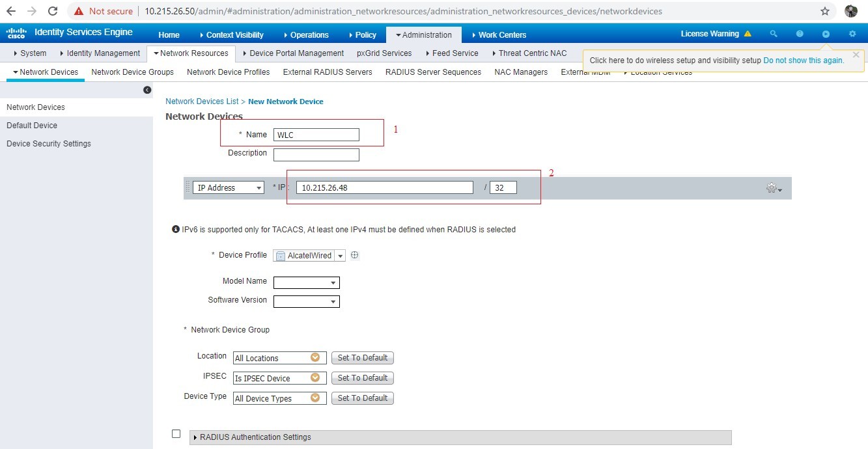Open the ISE search magnifier icon

774,34
